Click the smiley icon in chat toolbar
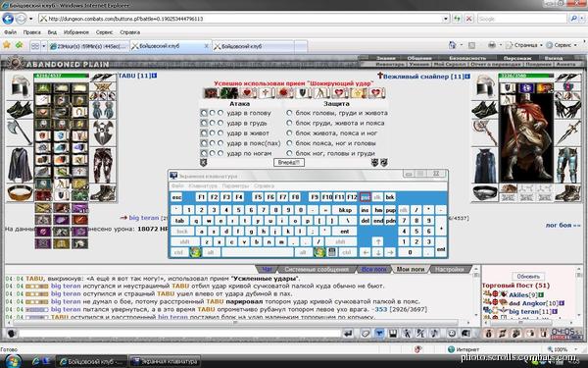This screenshot has height=368, width=588. (x=452, y=333)
